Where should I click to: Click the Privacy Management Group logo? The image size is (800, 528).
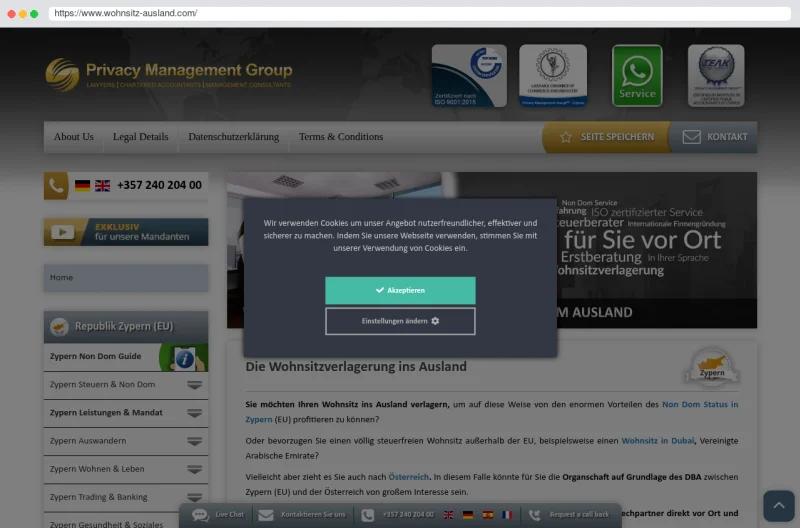tap(169, 74)
